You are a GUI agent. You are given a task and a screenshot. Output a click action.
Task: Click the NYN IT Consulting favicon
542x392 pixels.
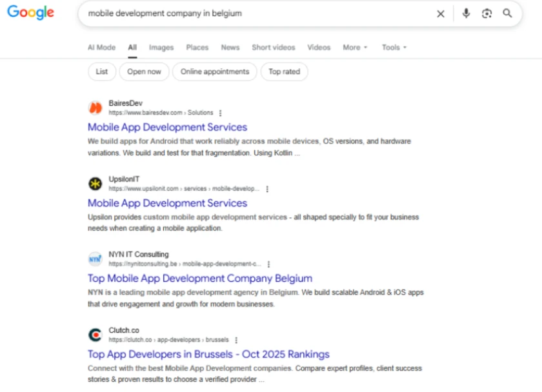pyautogui.click(x=95, y=259)
